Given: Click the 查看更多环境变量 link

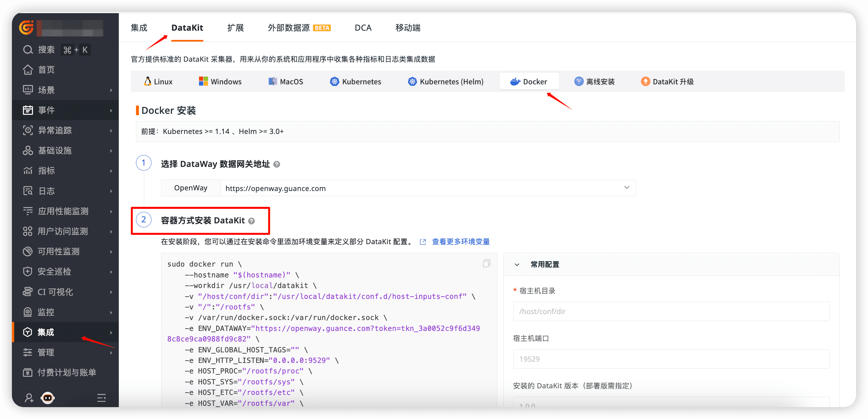Looking at the screenshot, I should tap(461, 242).
